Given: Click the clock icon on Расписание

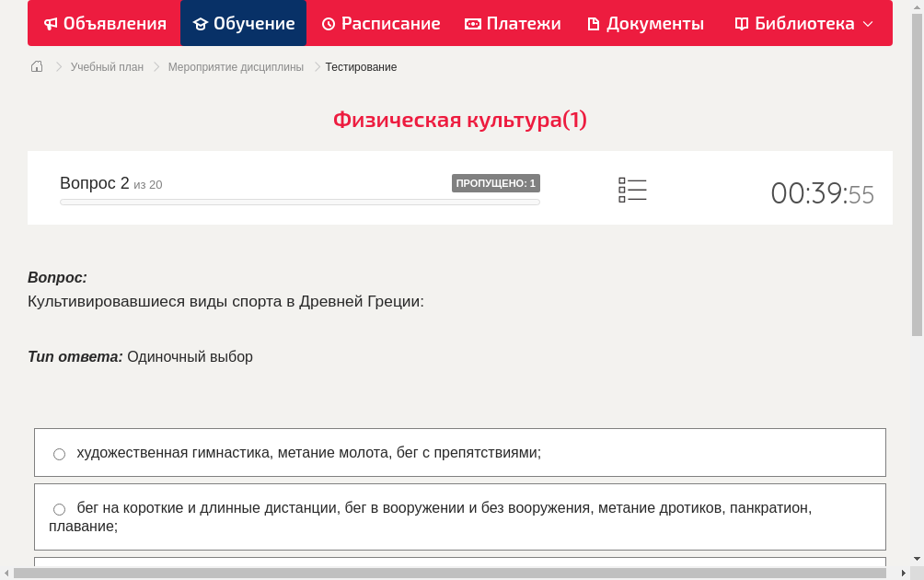Looking at the screenshot, I should click(327, 23).
